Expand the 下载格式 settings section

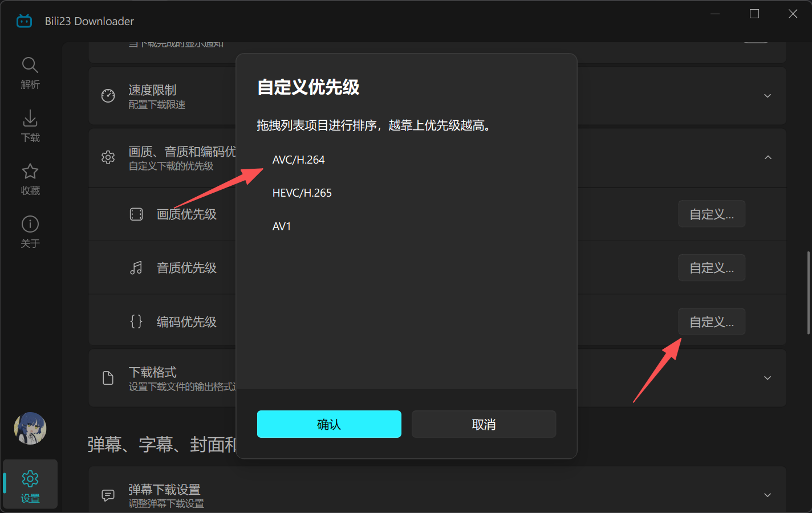click(x=768, y=377)
